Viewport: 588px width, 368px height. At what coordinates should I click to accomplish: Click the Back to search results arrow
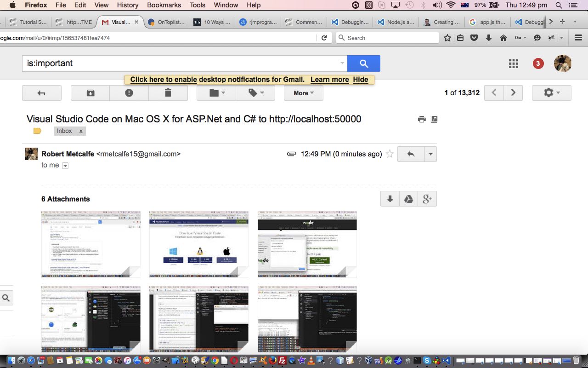[x=42, y=93]
